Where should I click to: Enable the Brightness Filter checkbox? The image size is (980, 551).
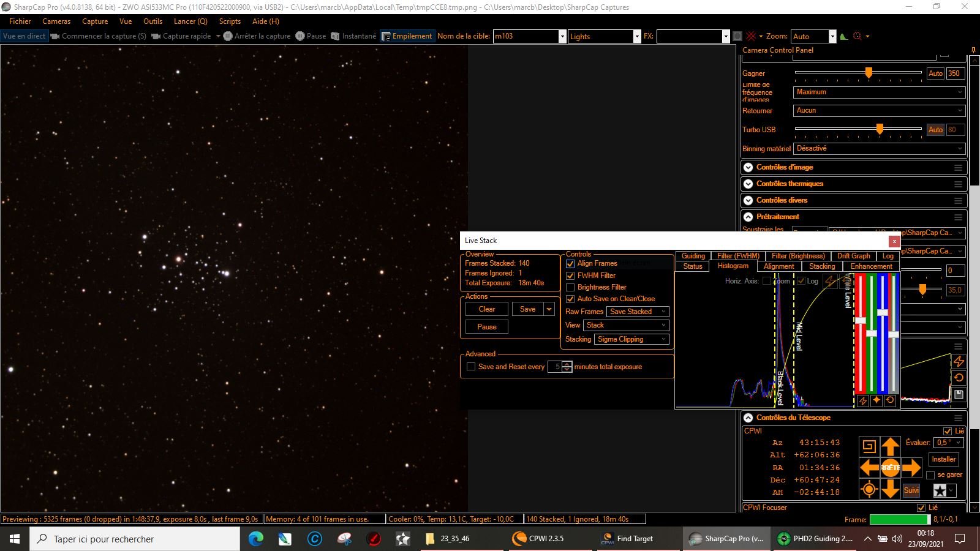point(570,287)
